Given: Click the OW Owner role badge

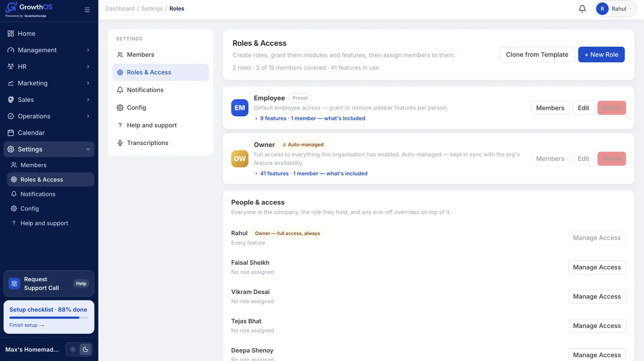Looking at the screenshot, I should (240, 159).
